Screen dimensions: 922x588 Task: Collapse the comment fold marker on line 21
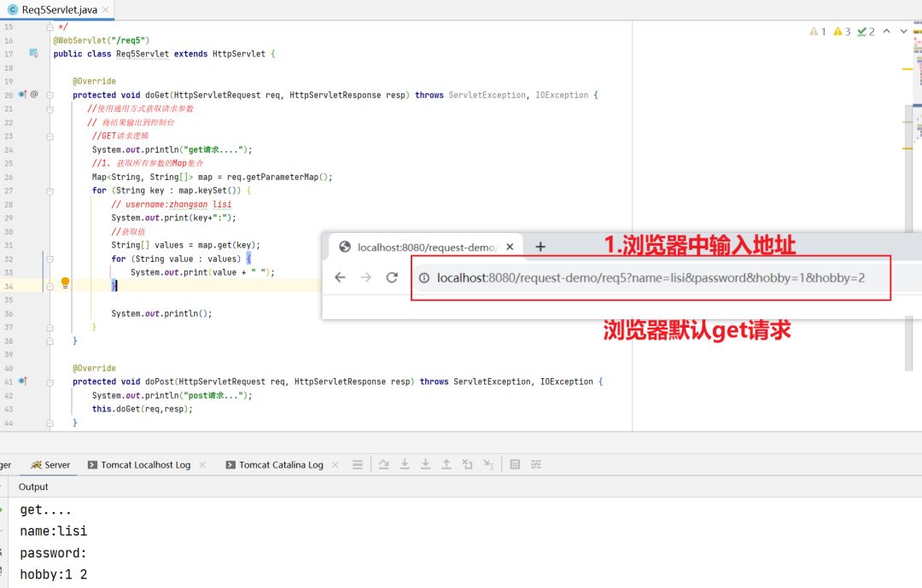[50, 109]
